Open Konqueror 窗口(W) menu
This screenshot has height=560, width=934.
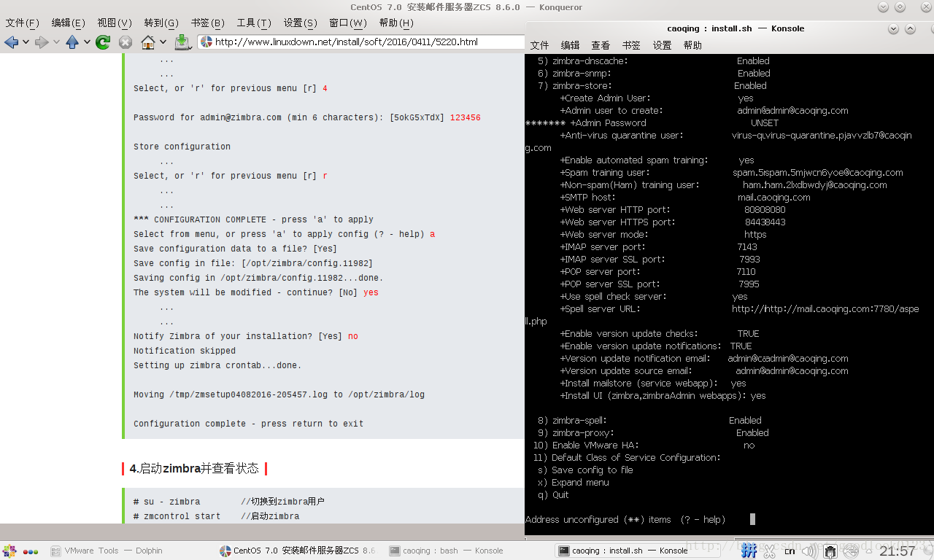[348, 23]
